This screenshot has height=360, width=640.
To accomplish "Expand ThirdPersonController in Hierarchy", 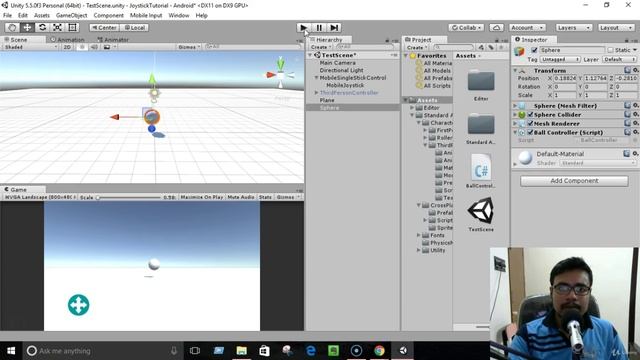I will pos(316,93).
